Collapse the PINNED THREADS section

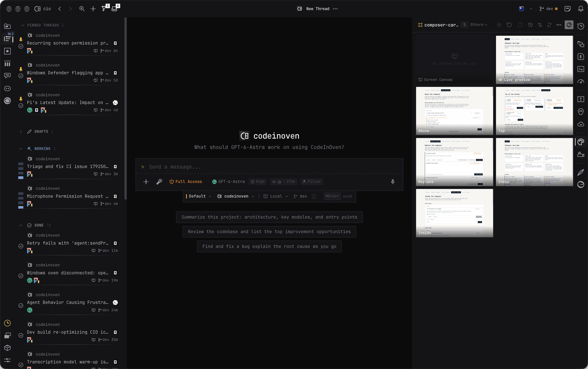coord(23,25)
